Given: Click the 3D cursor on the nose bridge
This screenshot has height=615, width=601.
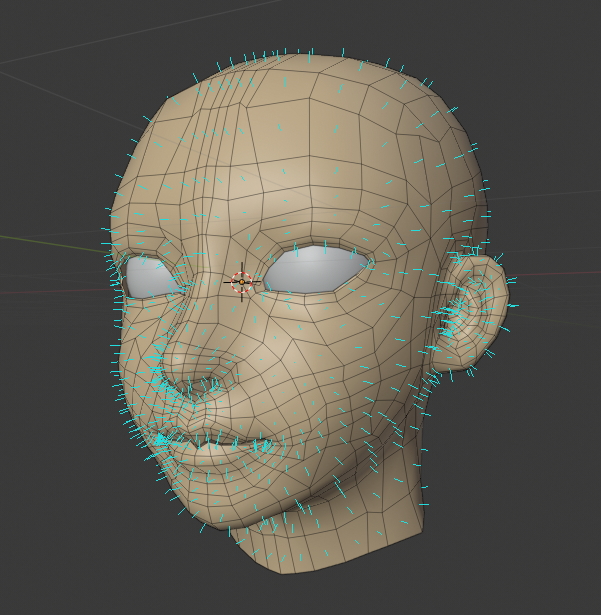Looking at the screenshot, I should pos(242,282).
